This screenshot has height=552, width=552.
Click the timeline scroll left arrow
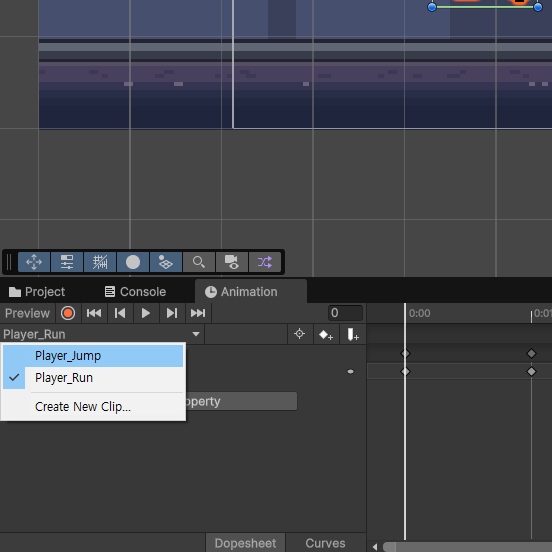coord(375,547)
